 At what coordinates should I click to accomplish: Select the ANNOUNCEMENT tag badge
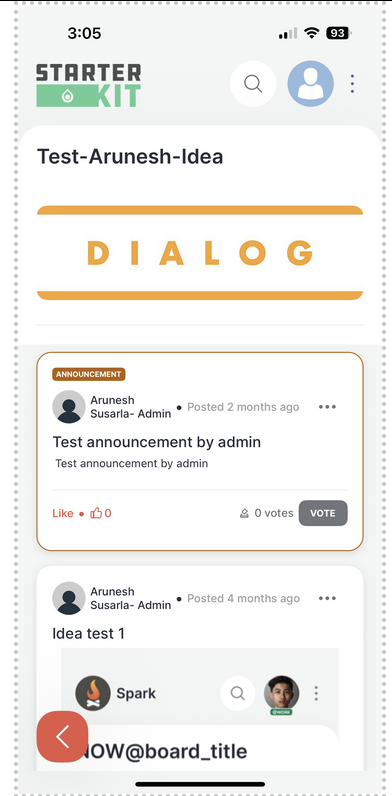89,374
